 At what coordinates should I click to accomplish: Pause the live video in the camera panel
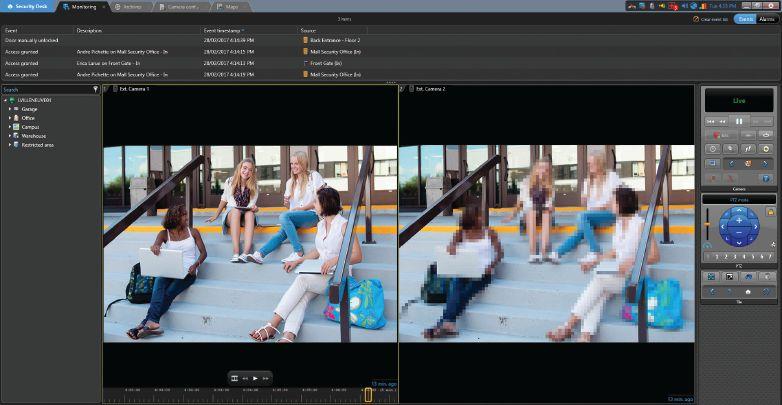[739, 121]
